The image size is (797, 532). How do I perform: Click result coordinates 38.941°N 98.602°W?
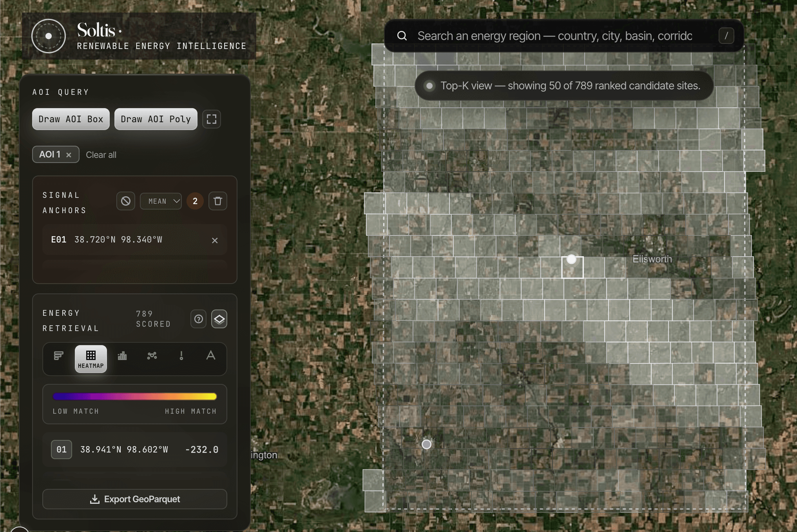pos(124,449)
